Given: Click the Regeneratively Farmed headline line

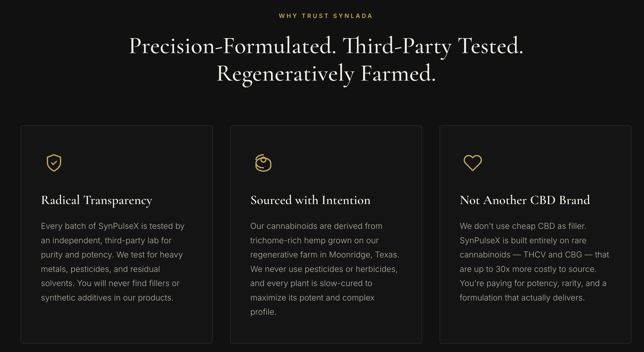Looking at the screenshot, I should pyautogui.click(x=326, y=74).
